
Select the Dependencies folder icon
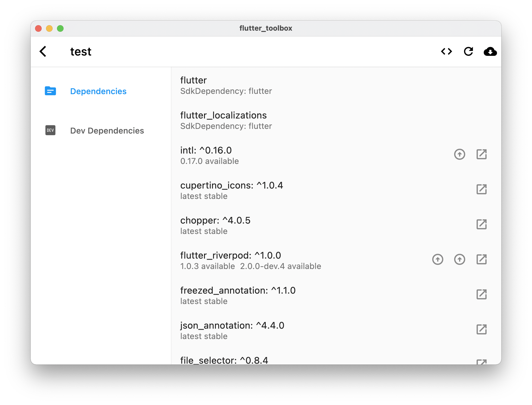tap(50, 91)
